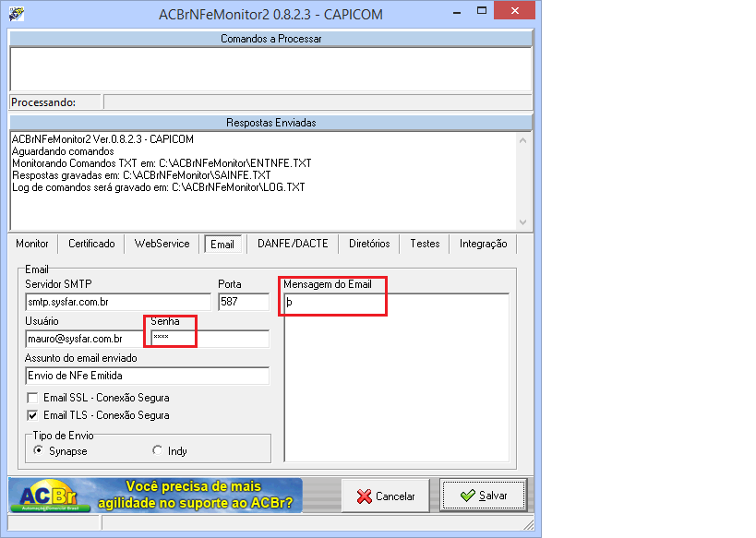Select the Email tab

(222, 244)
